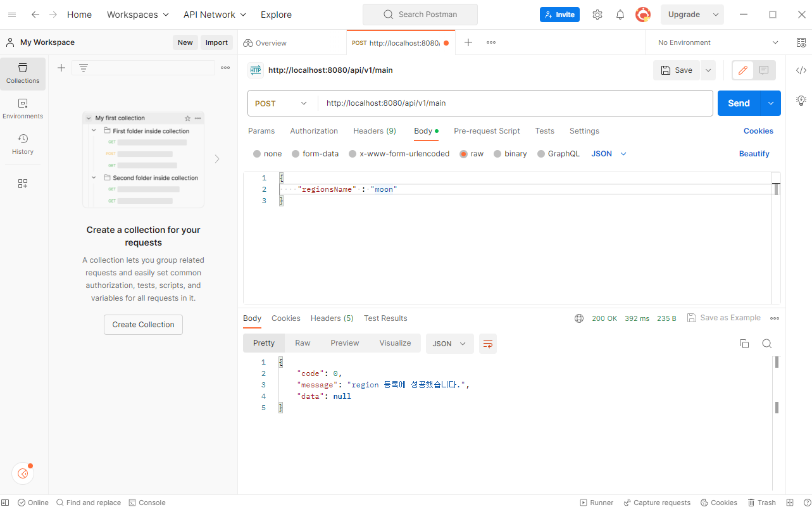Click the collections filter field
Image resolution: width=812 pixels, height=507 pixels.
pyautogui.click(x=143, y=68)
